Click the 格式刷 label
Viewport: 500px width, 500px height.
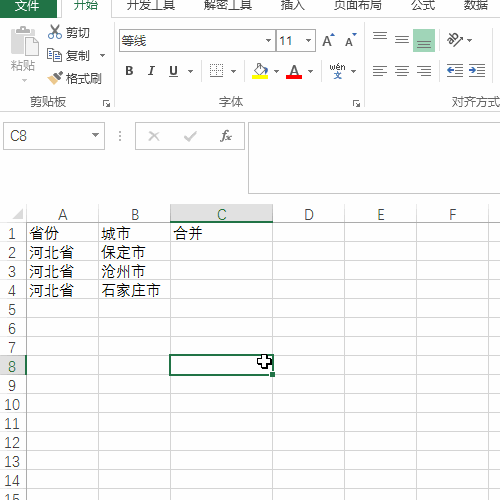[84, 78]
